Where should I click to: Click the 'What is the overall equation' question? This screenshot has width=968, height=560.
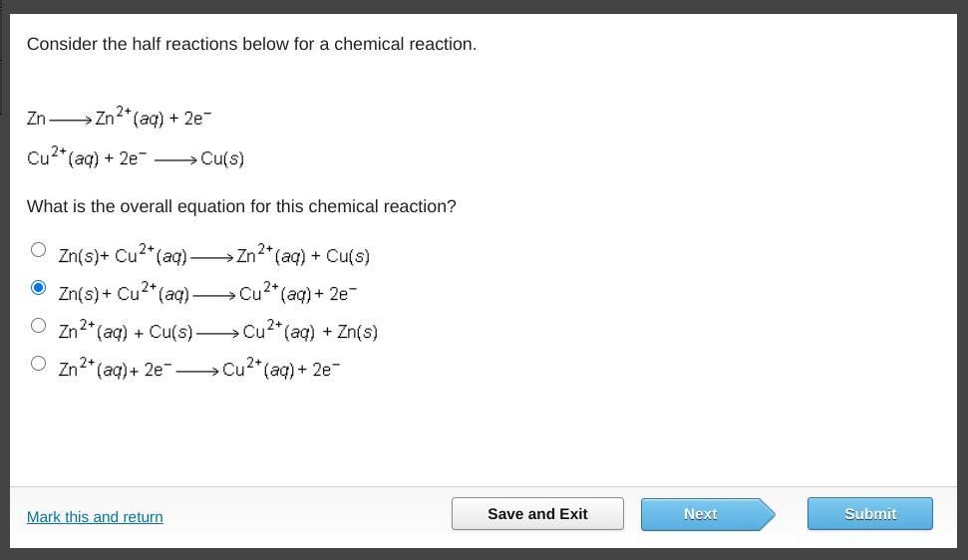(x=241, y=206)
